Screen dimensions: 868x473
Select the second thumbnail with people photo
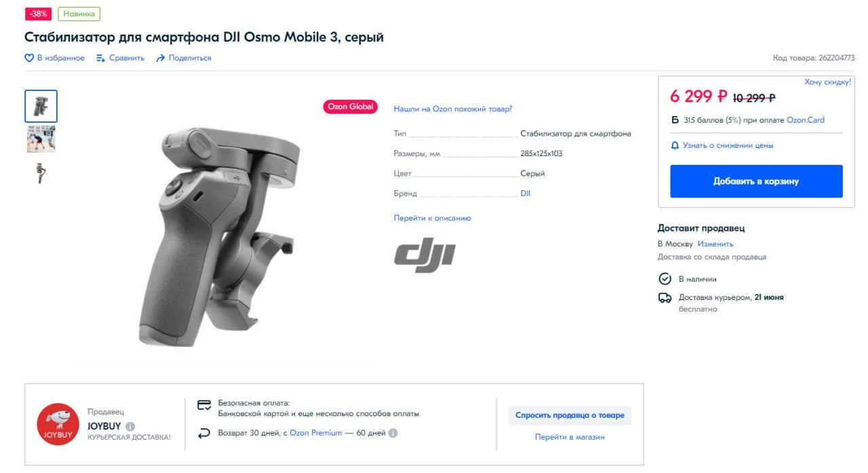click(x=41, y=139)
